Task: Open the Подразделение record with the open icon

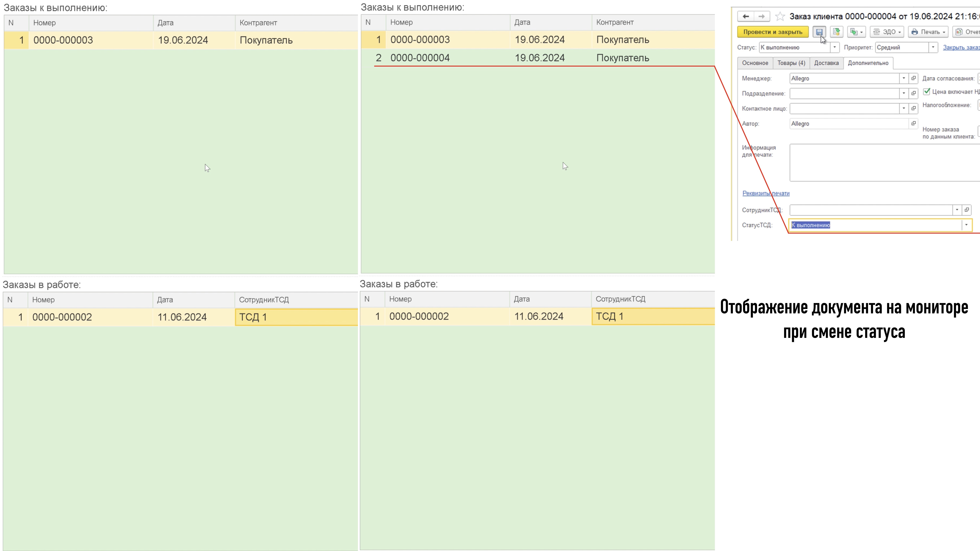Action: [x=913, y=94]
